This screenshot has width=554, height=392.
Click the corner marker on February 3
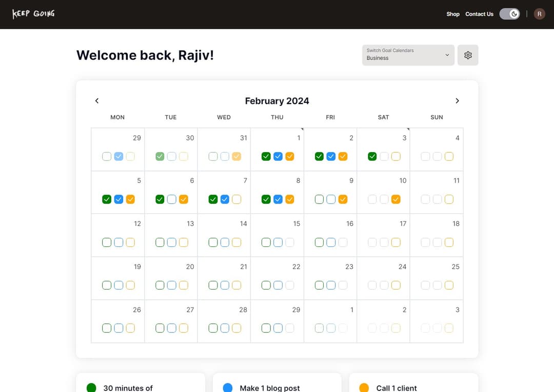tap(408, 129)
